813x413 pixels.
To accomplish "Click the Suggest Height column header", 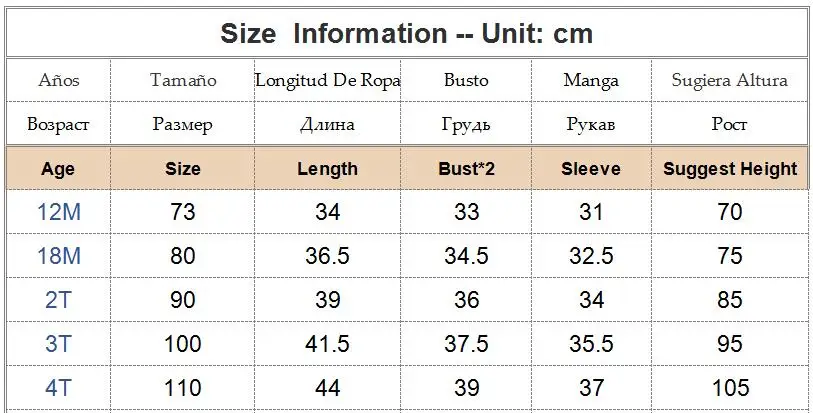I will (730, 169).
